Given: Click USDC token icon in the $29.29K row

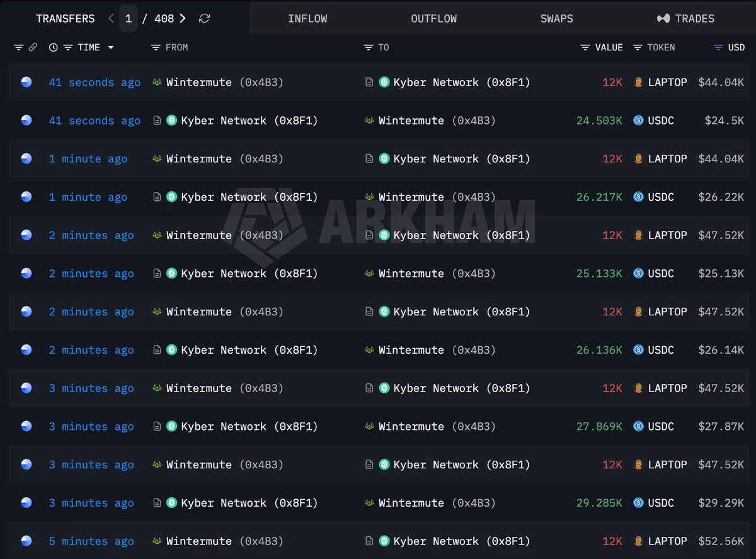Looking at the screenshot, I should [638, 503].
